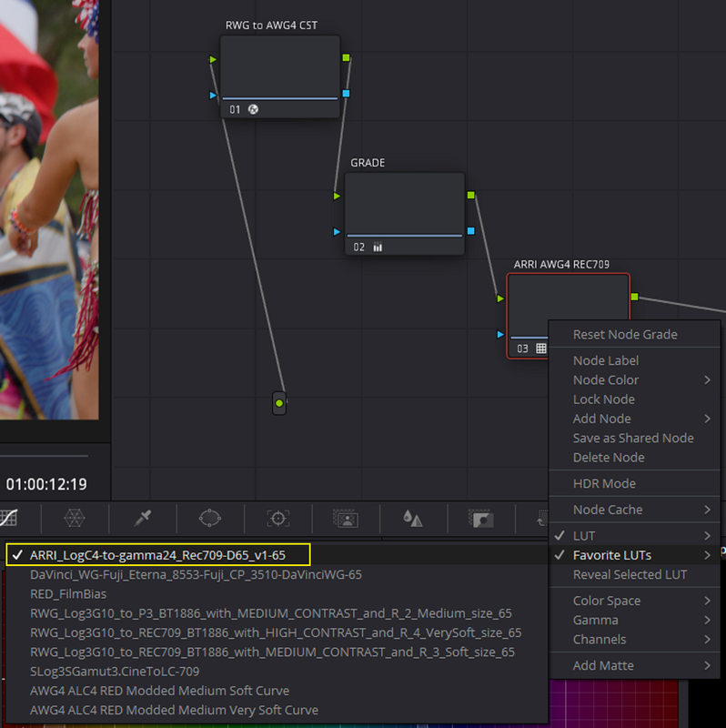Choose Reset Node Grade
Viewport: 726px width, 728px height.
[634, 334]
